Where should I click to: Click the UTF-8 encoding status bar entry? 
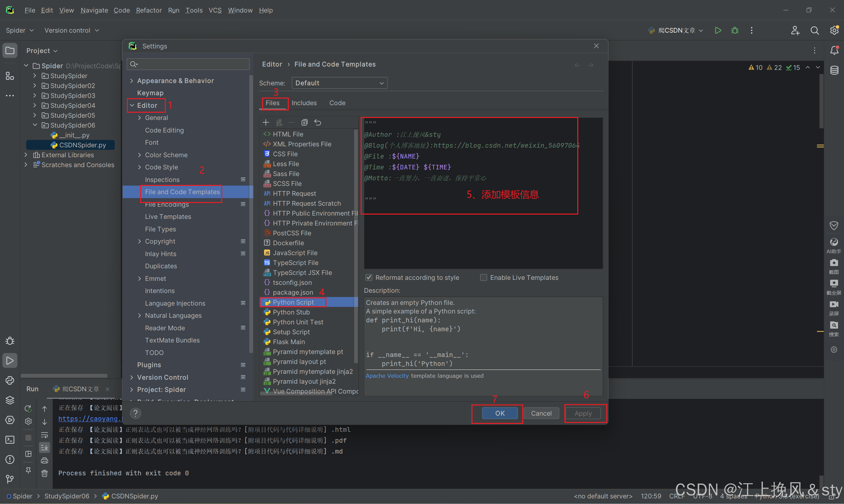coord(702,496)
